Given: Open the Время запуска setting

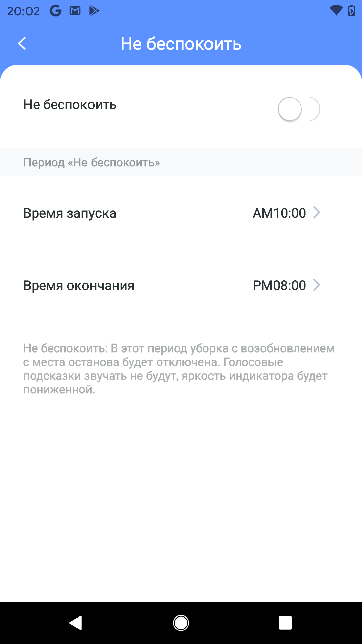Looking at the screenshot, I should pos(70,213).
